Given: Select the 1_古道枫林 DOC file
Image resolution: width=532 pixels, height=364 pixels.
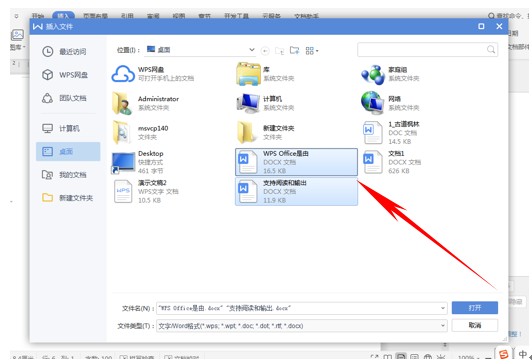Looking at the screenshot, I should pyautogui.click(x=392, y=133).
